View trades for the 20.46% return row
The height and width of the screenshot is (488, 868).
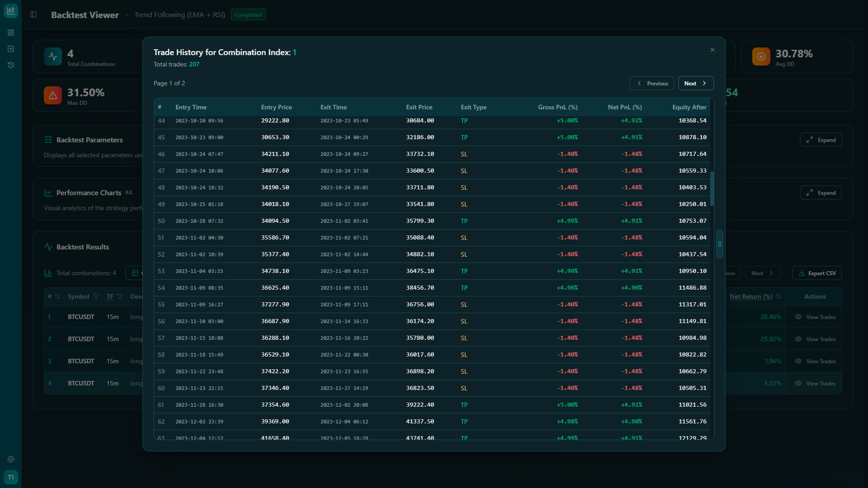[x=816, y=317]
